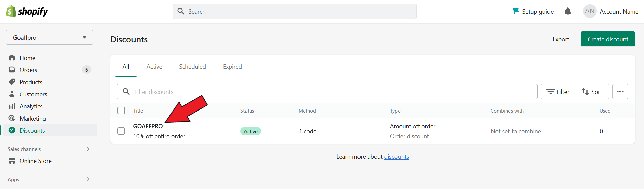Click the Shopify logo
Image resolution: width=644 pixels, height=189 pixels.
(x=27, y=11)
